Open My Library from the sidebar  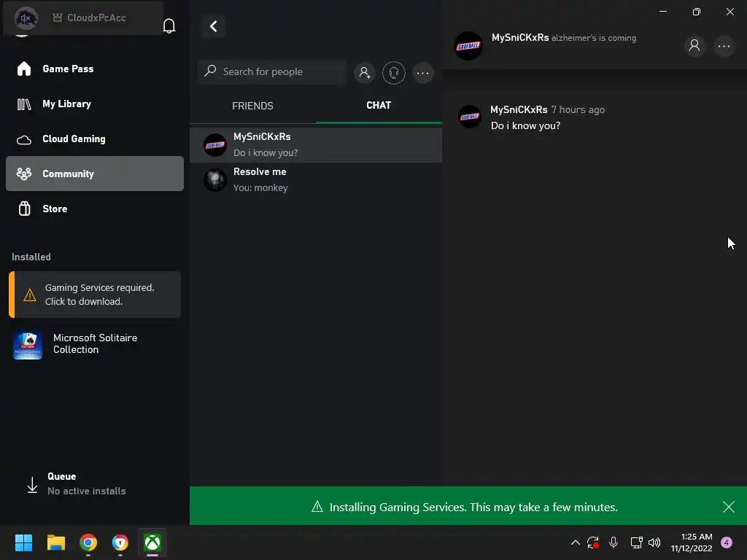click(x=95, y=104)
